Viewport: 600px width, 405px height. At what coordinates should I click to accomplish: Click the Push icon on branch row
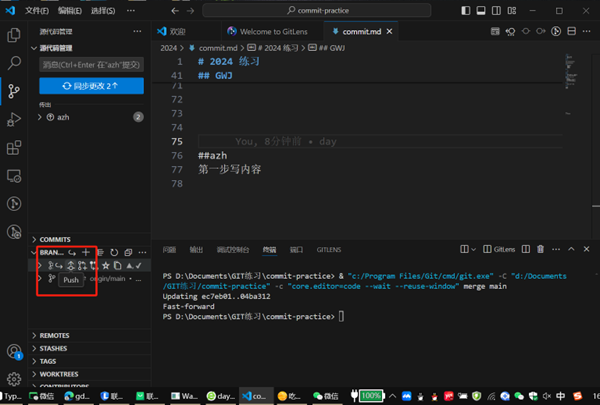click(x=71, y=265)
